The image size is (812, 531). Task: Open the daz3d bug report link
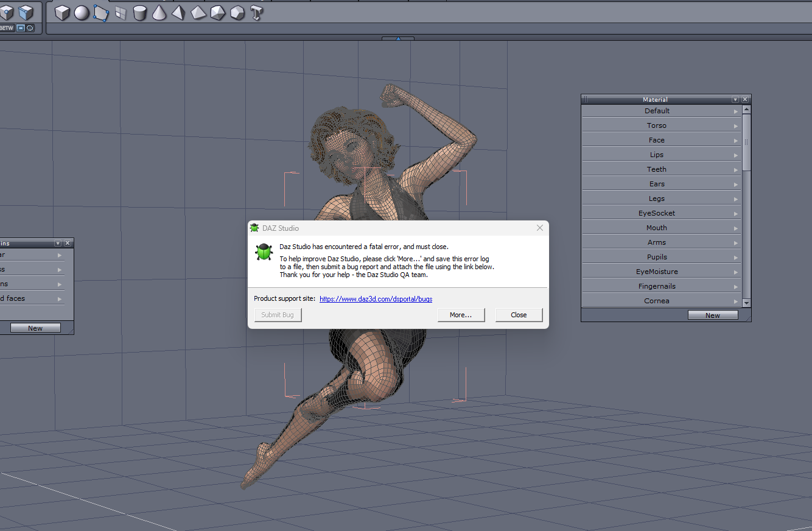pos(376,299)
